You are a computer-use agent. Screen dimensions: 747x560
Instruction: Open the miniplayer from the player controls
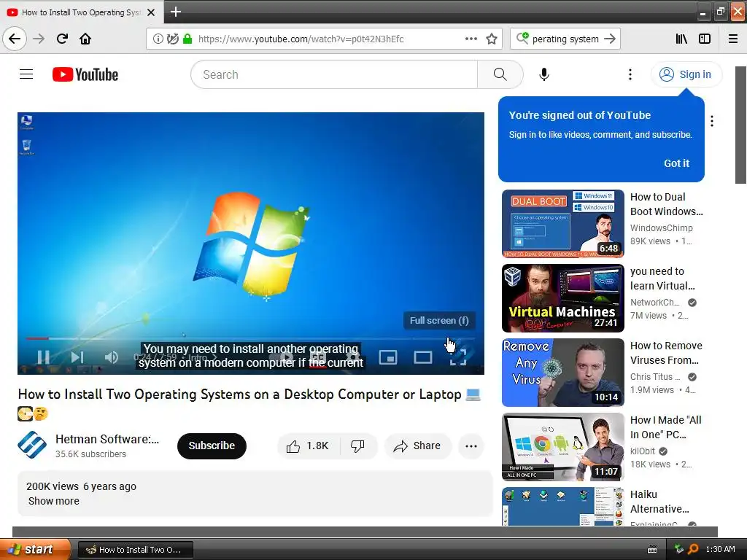click(388, 357)
